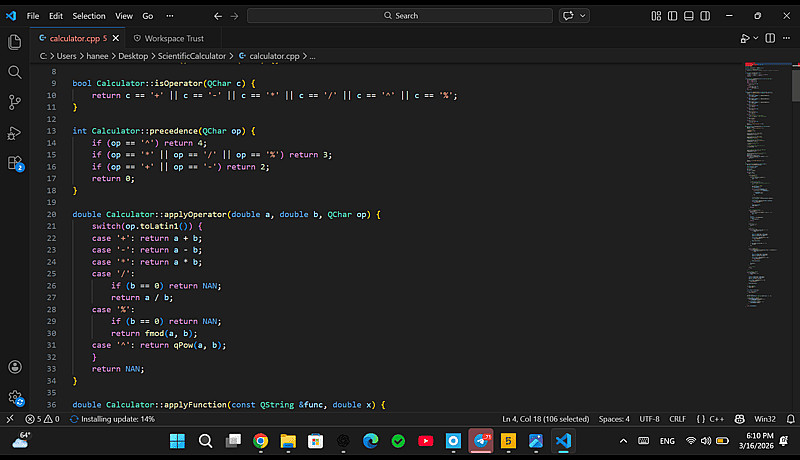Open the Selection menu
The height and width of the screenshot is (460, 800).
coord(89,16)
